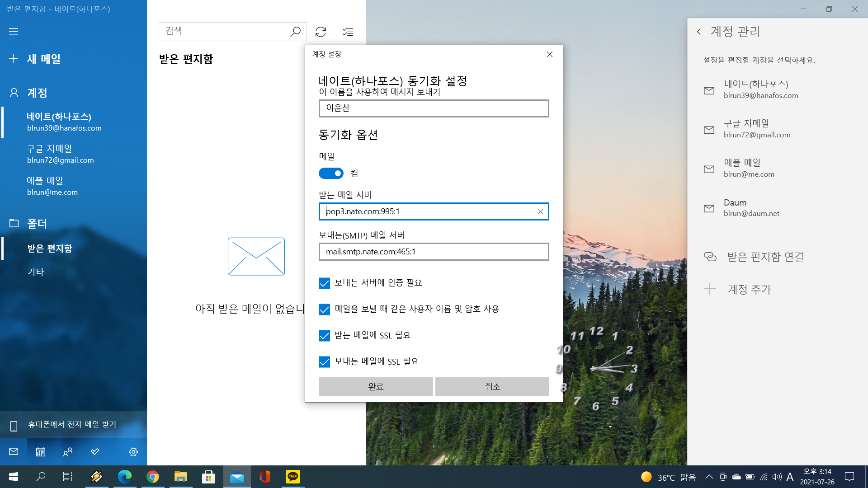Open volume control in system tray
868x488 pixels.
[777, 477]
